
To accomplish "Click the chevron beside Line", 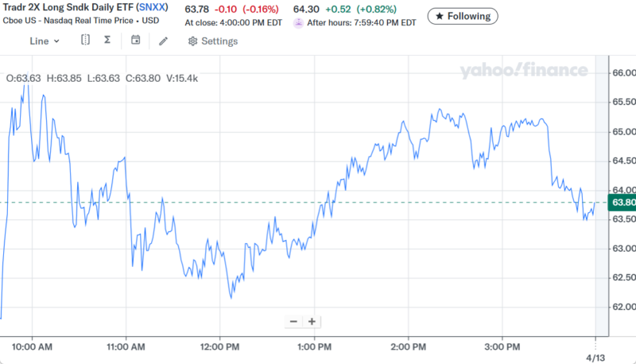I will click(56, 41).
